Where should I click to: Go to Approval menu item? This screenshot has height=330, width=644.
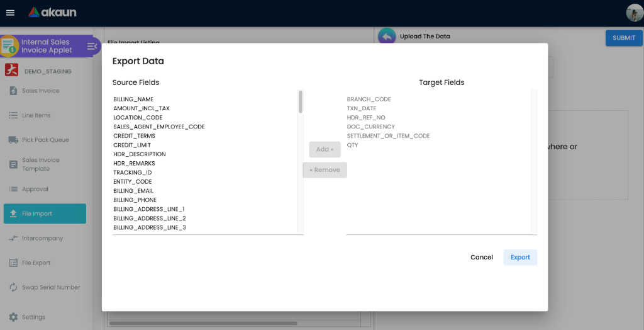coord(35,189)
